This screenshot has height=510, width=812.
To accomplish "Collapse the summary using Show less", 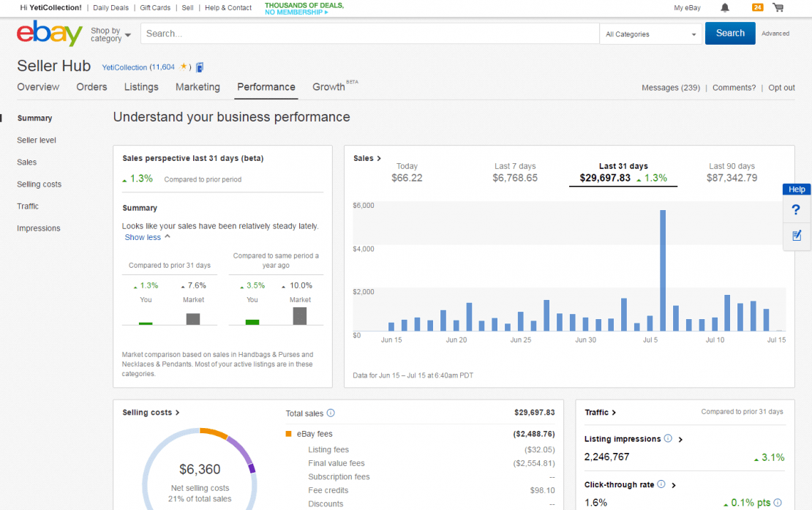I will (141, 236).
